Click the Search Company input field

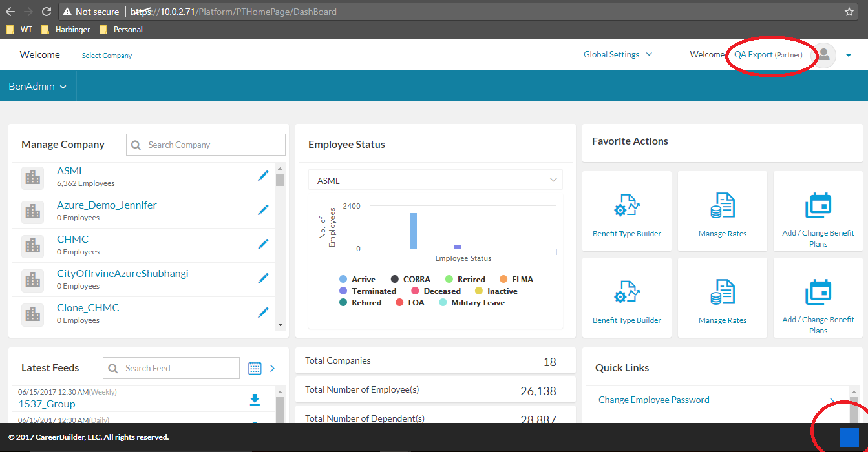[206, 145]
